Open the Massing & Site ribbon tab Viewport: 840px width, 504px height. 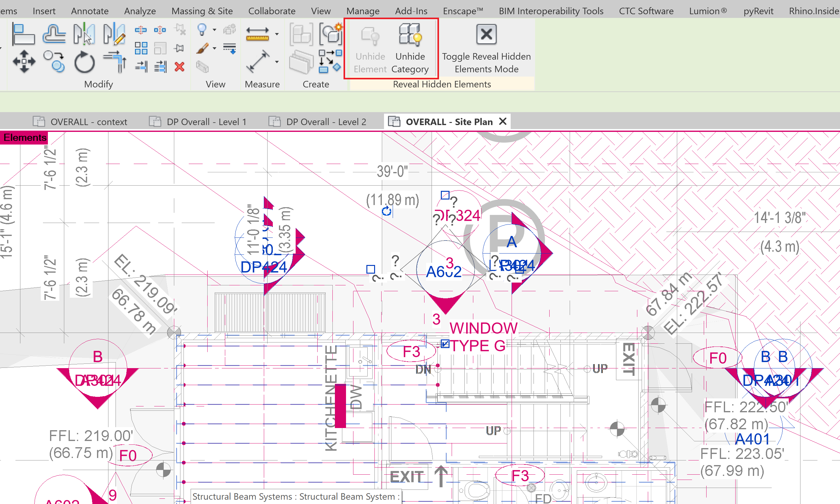[x=202, y=11]
